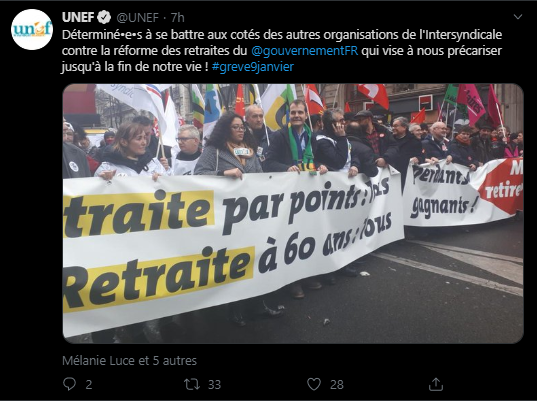
Task: Click the reply speech bubble icon
Action: [x=70, y=384]
